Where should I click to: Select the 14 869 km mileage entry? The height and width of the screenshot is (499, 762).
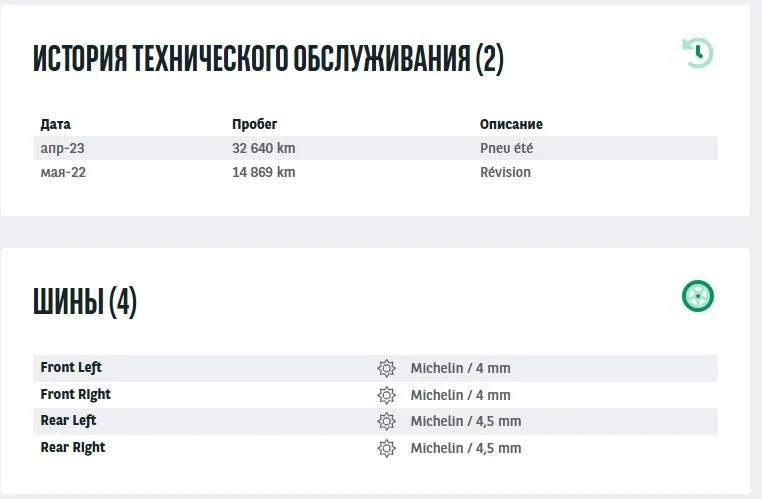[263, 172]
